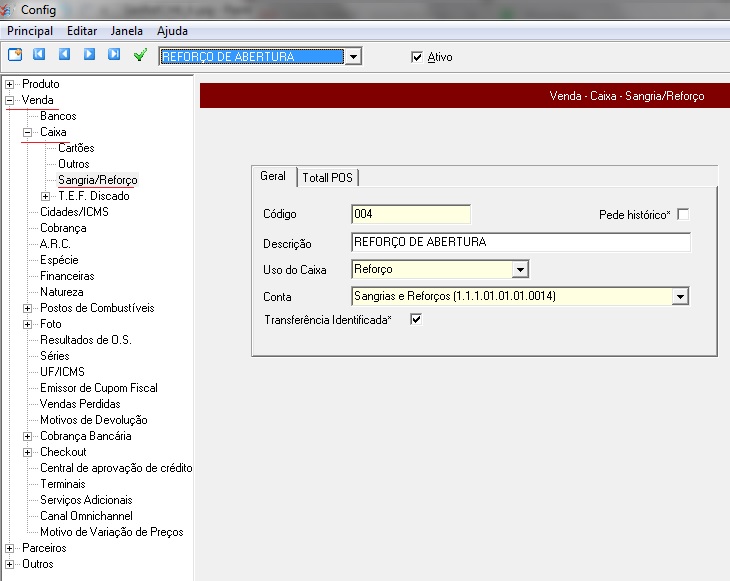Select Espécie tree item
730x581 pixels.
[59, 260]
